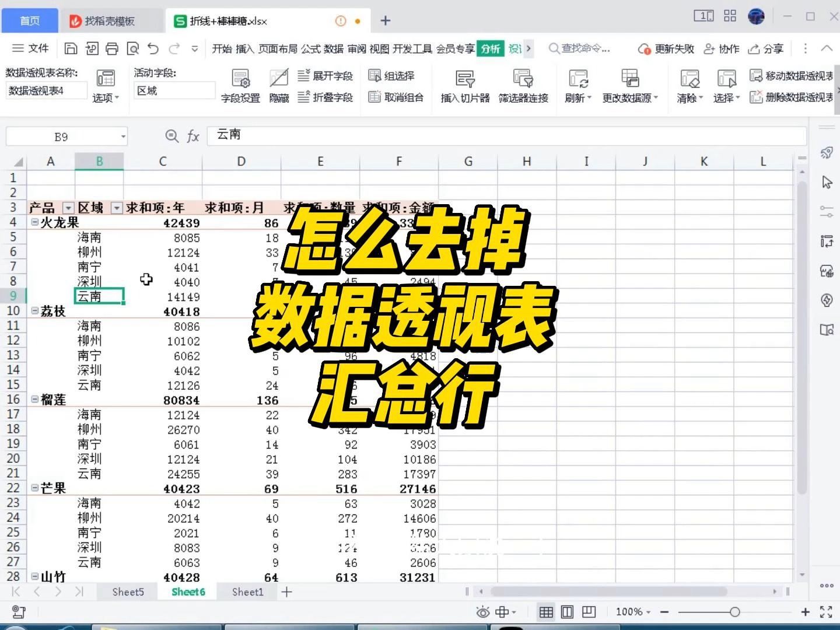Click the print preview icon
The height and width of the screenshot is (630, 840).
[x=133, y=48]
